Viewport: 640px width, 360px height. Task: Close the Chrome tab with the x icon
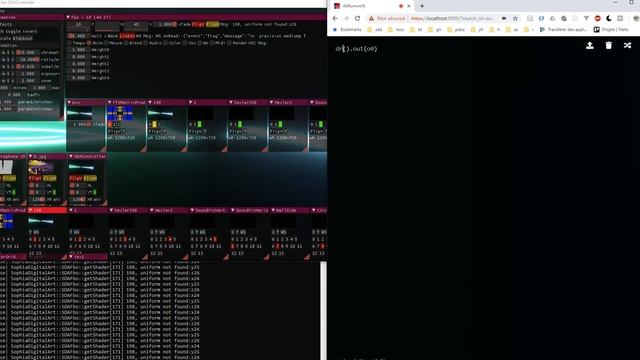click(409, 6)
